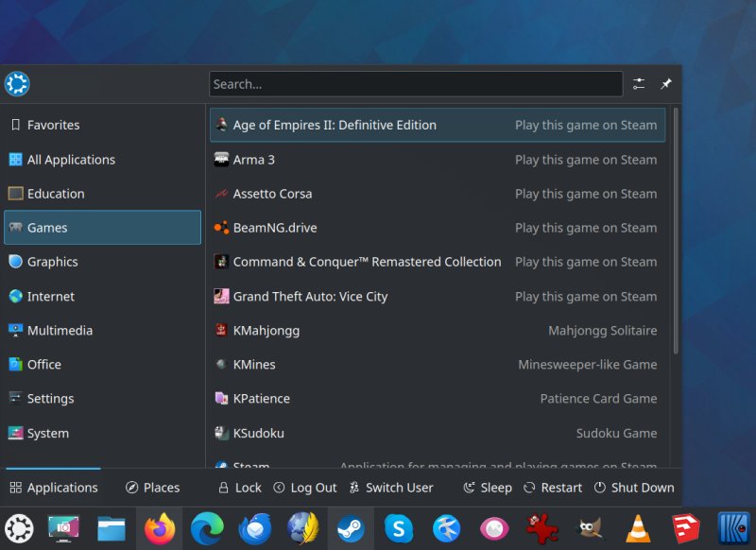Screen dimensions: 756x550
Task: Select the System category icon
Action: pos(16,433)
